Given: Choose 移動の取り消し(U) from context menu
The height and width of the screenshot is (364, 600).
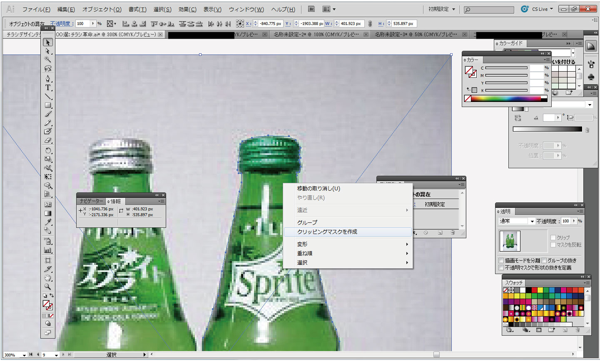Looking at the screenshot, I should tap(348, 189).
